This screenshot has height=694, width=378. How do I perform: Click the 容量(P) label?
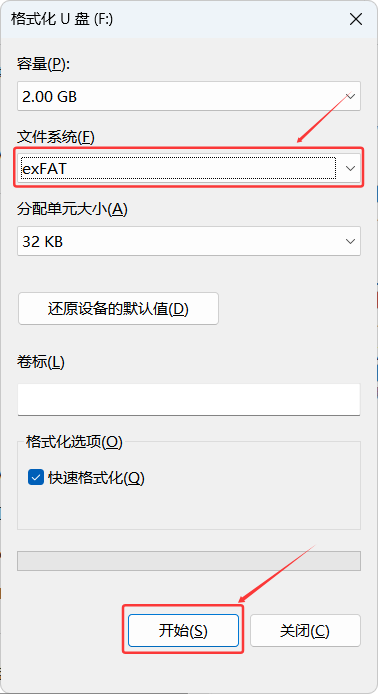(x=43, y=65)
